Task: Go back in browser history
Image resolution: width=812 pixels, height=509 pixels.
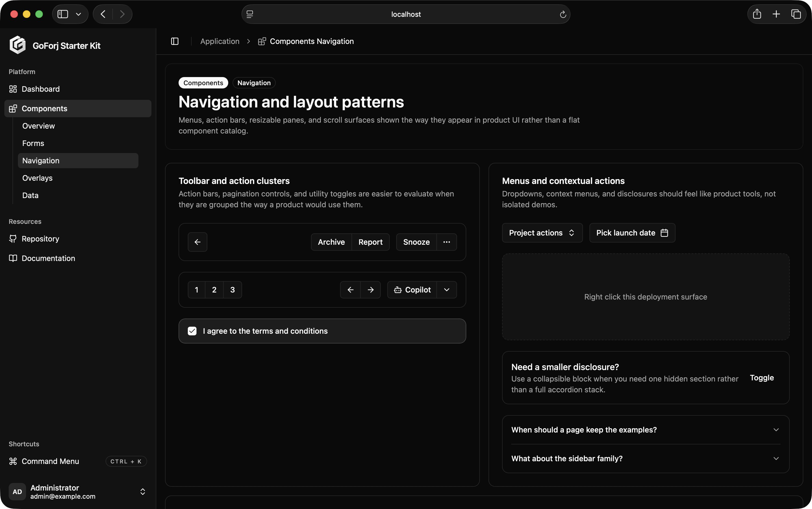Action: 103,14
